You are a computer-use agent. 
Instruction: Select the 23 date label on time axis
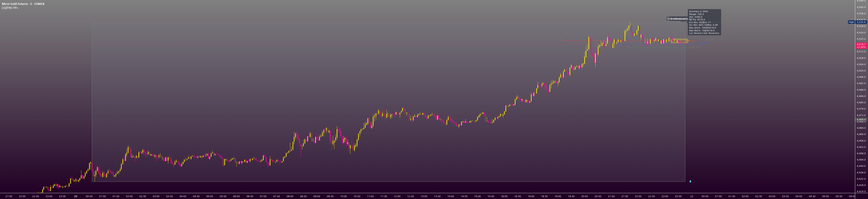(x=692, y=196)
